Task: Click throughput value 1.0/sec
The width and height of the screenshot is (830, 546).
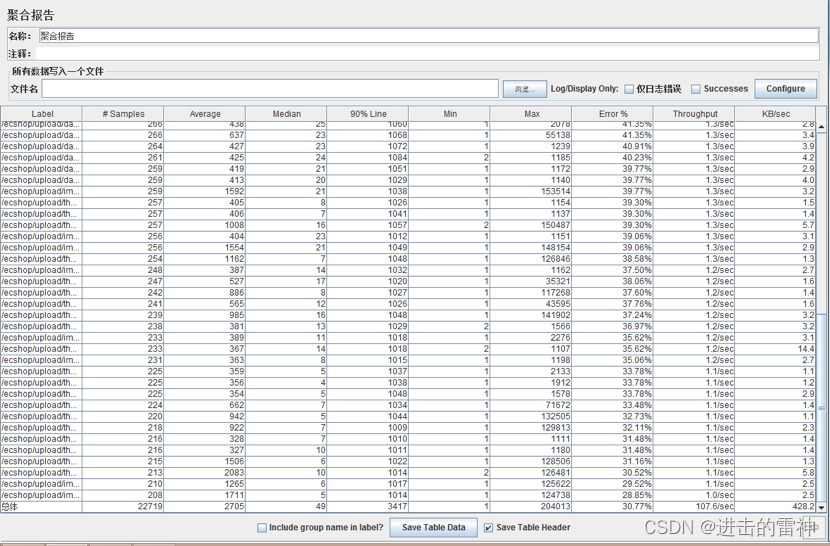Action: tap(719, 495)
